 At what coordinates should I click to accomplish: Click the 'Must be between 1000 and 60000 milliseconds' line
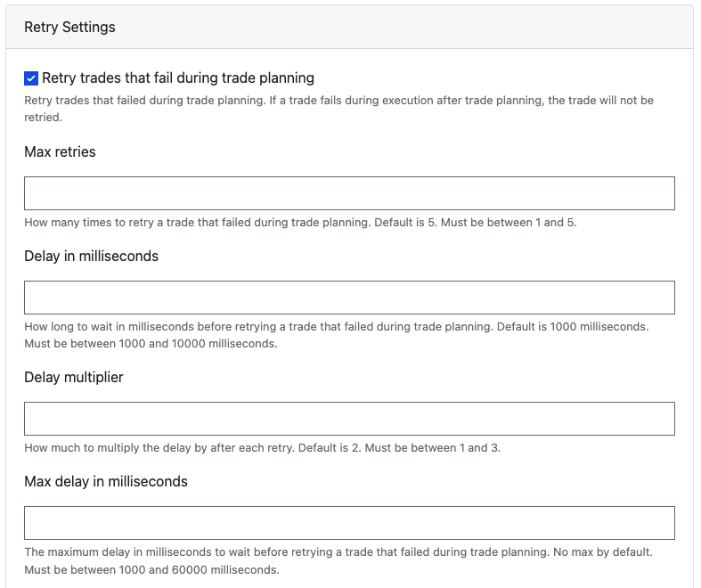pos(151,569)
